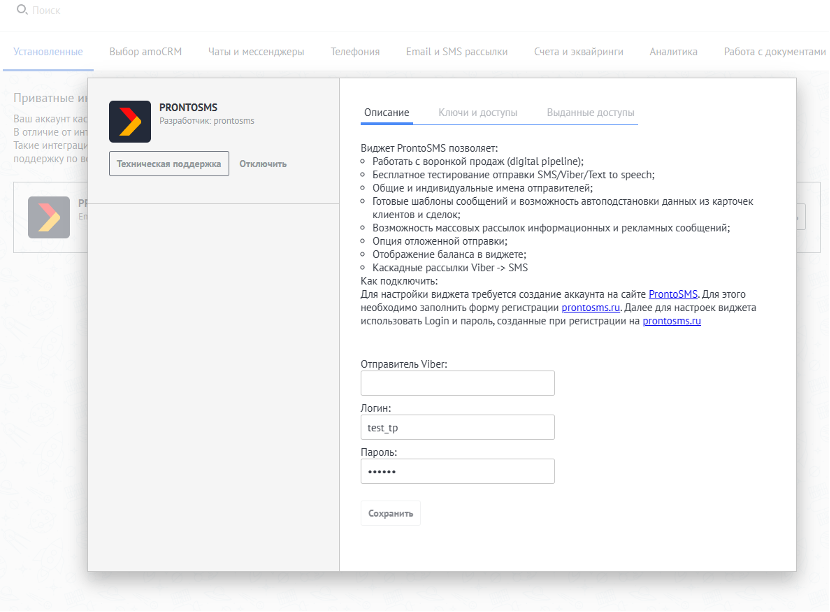Click the search magnifier icon

pos(22,10)
